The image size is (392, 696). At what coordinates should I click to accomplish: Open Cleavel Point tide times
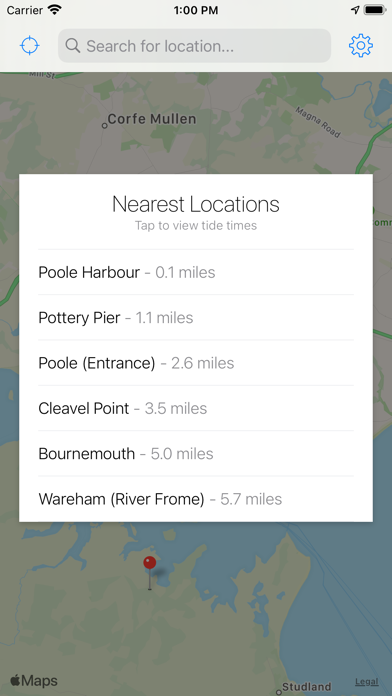tap(196, 408)
